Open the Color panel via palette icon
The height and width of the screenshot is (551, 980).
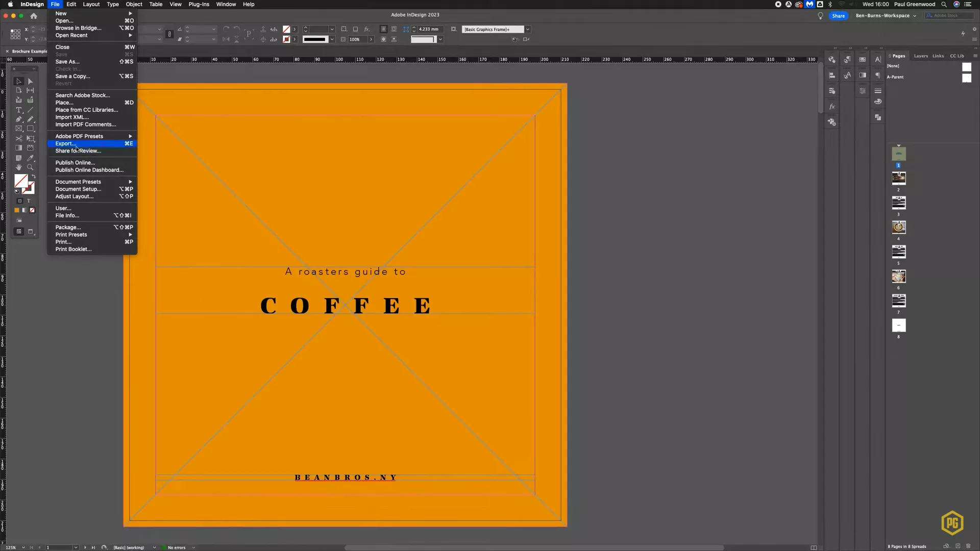tap(877, 102)
